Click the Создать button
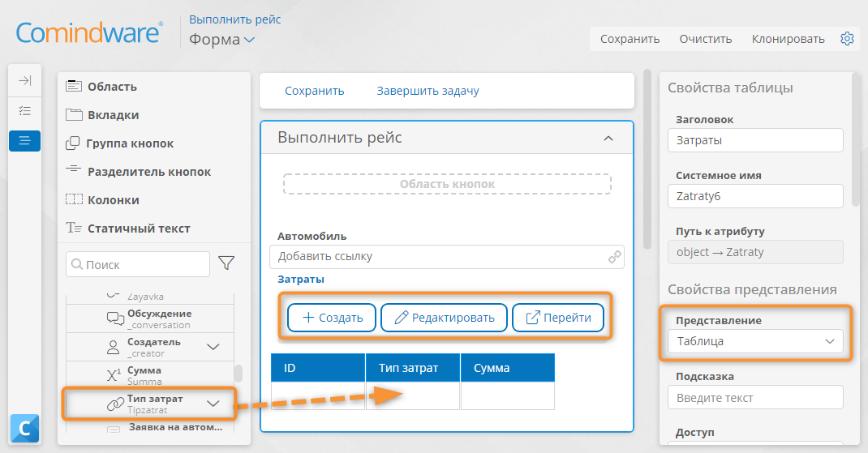The width and height of the screenshot is (868, 453). [x=332, y=318]
